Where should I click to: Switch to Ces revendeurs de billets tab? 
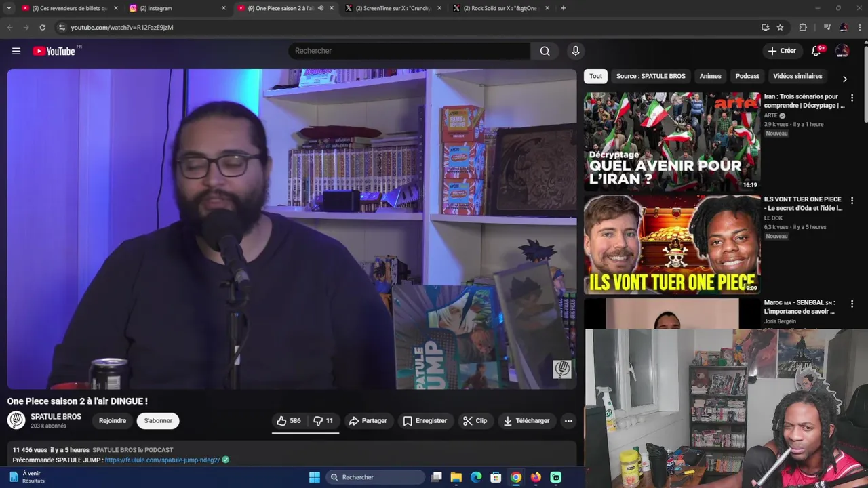(x=68, y=8)
